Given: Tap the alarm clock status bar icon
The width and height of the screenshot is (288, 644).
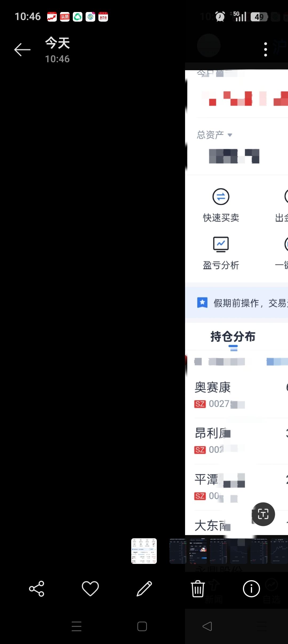Looking at the screenshot, I should pos(220,17).
